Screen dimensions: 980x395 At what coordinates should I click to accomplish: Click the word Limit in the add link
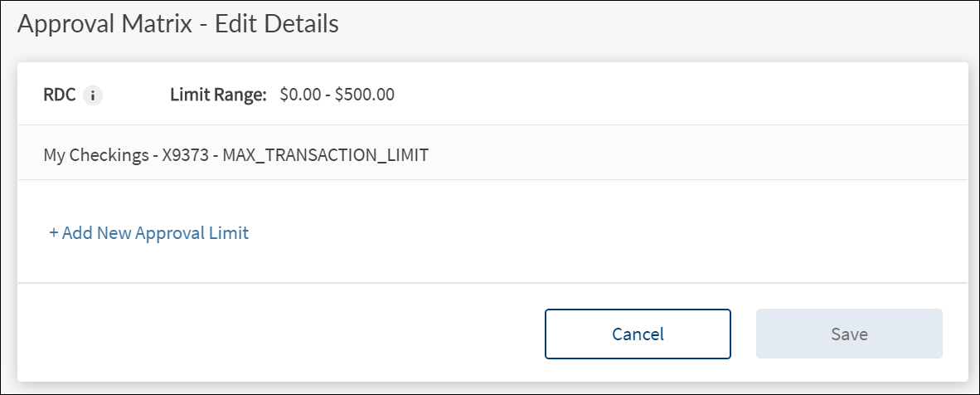230,233
